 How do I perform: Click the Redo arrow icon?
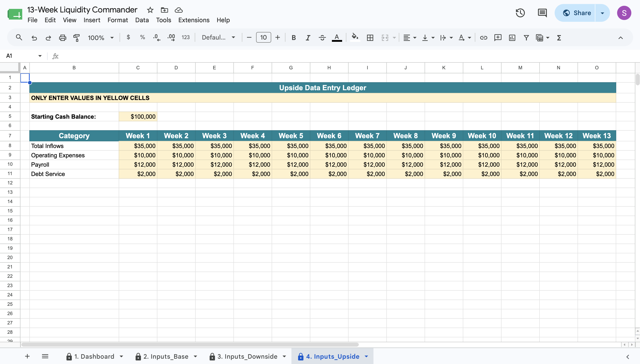48,38
